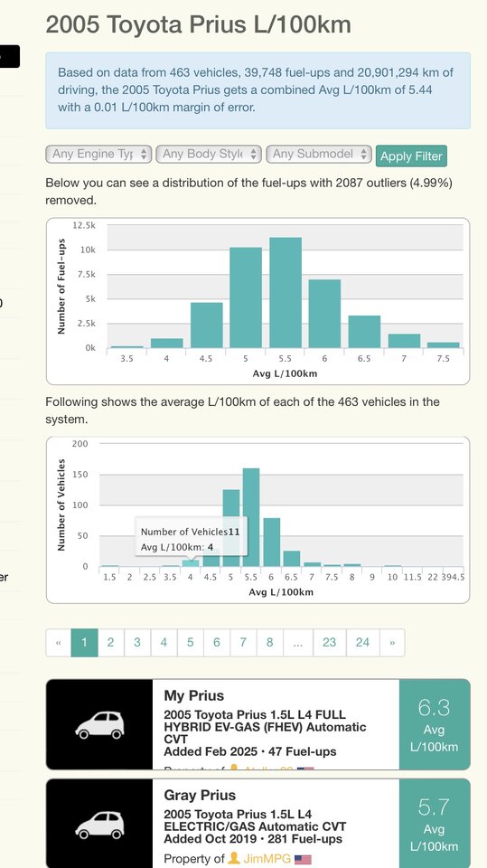Apply Filter to the results
Screen dimensions: 487x868
[411, 156]
